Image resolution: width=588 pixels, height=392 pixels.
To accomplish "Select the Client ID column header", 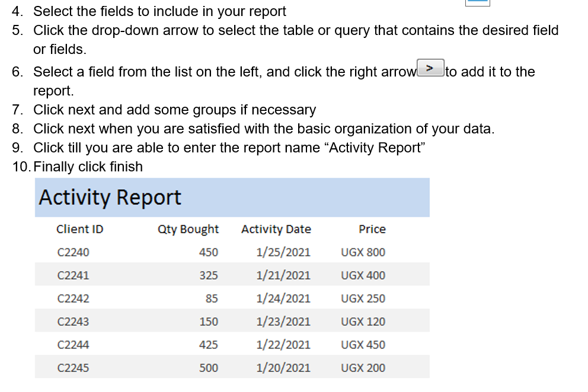I will pos(79,229).
